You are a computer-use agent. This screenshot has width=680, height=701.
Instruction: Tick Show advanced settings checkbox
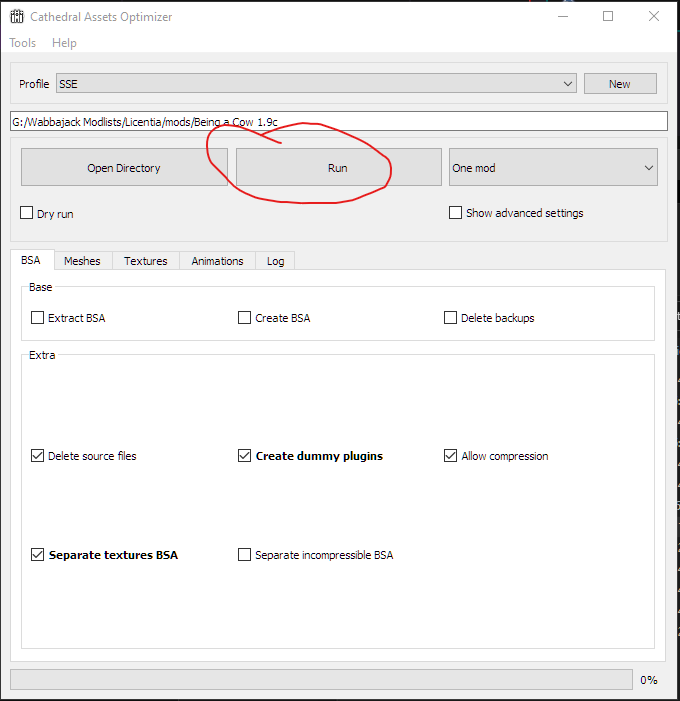click(x=455, y=212)
